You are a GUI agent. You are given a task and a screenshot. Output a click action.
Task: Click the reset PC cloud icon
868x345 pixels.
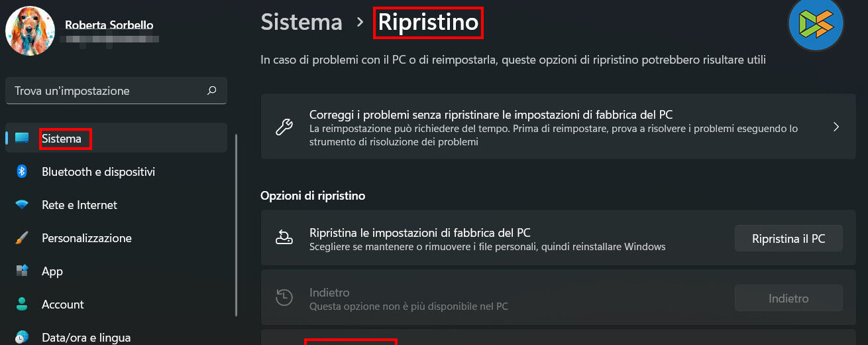[x=284, y=238]
